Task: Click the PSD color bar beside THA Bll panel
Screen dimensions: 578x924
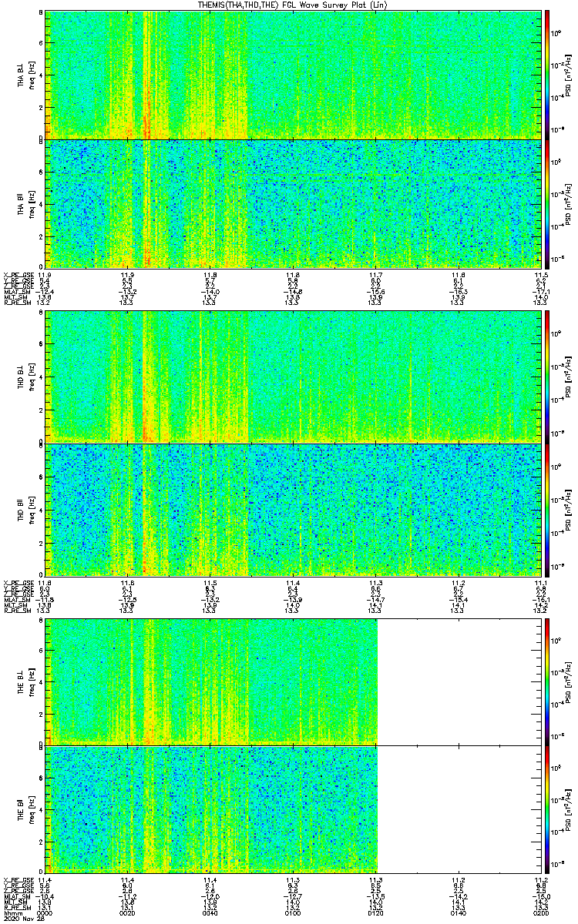Action: point(547,203)
